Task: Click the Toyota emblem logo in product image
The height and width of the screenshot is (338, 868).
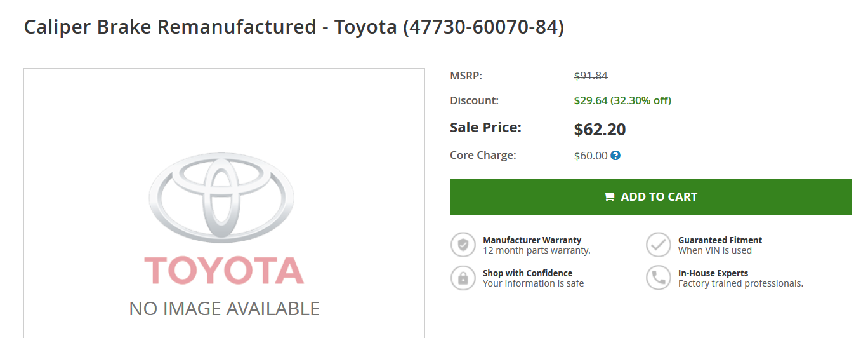Action: click(221, 197)
